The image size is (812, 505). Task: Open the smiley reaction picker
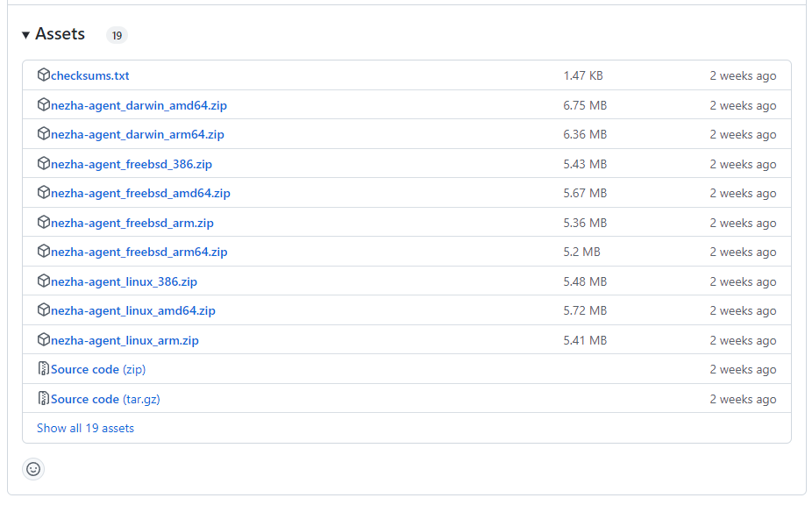tap(33, 469)
